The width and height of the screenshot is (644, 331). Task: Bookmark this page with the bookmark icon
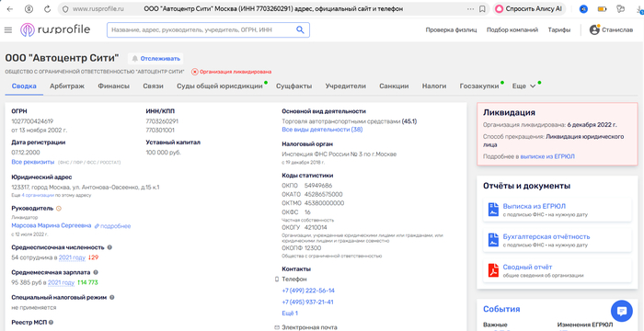point(482,8)
